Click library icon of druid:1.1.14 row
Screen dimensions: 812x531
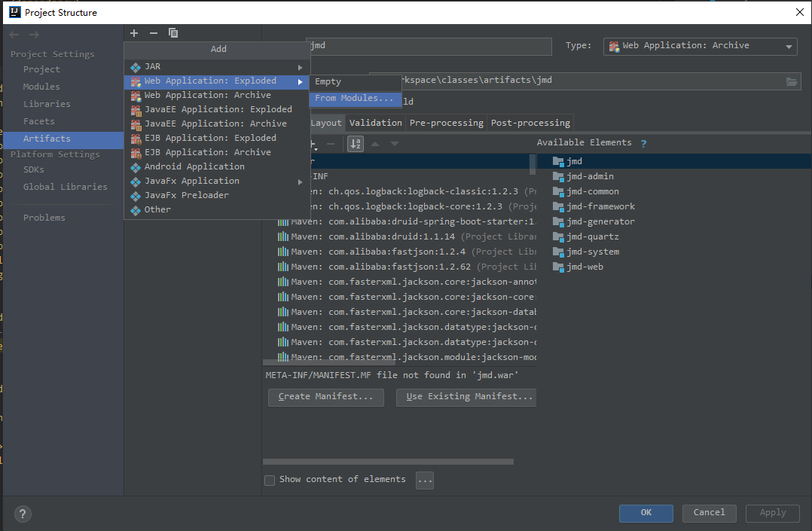click(282, 237)
